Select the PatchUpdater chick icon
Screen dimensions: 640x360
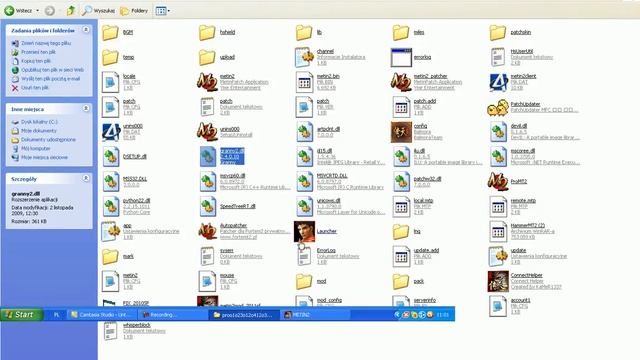[x=498, y=107]
